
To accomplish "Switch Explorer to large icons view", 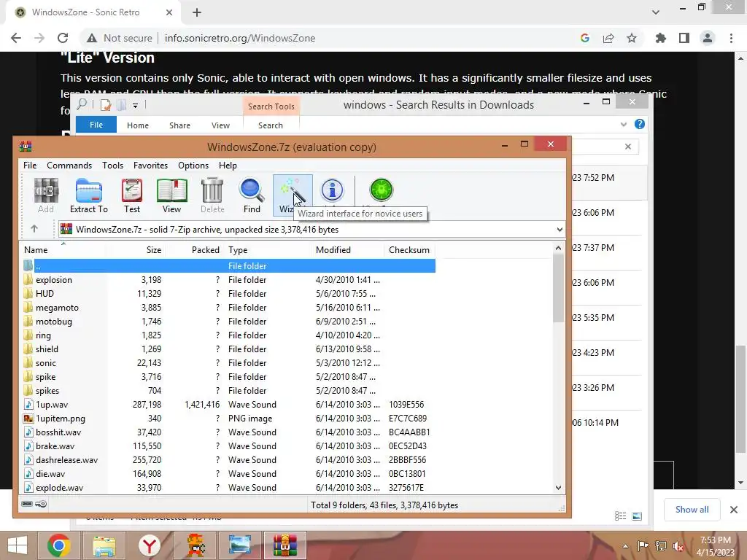I will click(637, 516).
